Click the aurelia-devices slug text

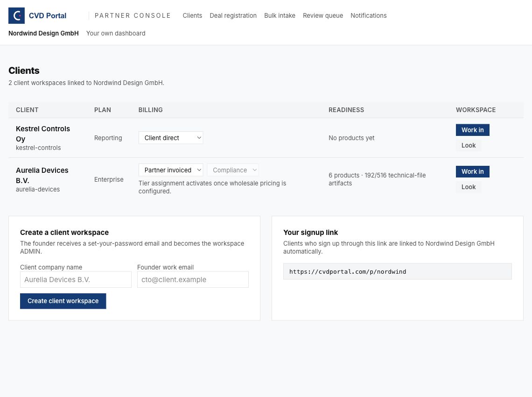point(38,190)
